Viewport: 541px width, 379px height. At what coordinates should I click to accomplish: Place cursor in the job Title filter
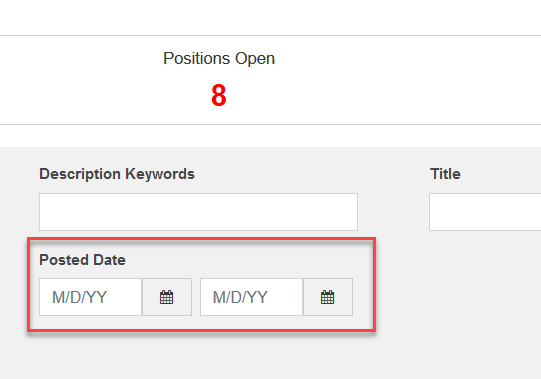[x=485, y=212]
